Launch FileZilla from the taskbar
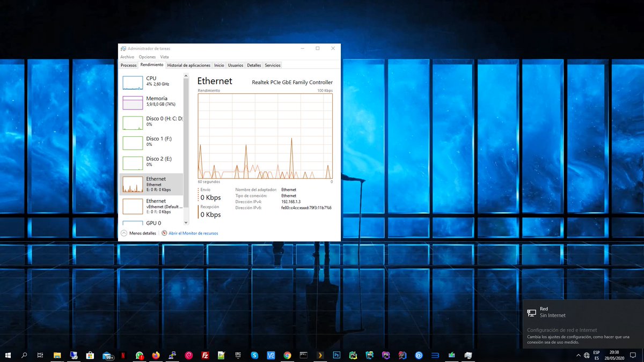 205,355
